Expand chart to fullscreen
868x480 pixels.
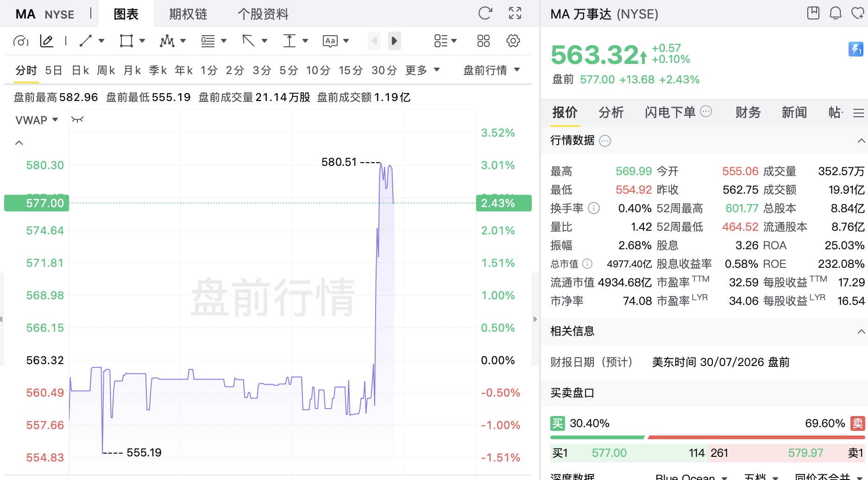point(515,13)
